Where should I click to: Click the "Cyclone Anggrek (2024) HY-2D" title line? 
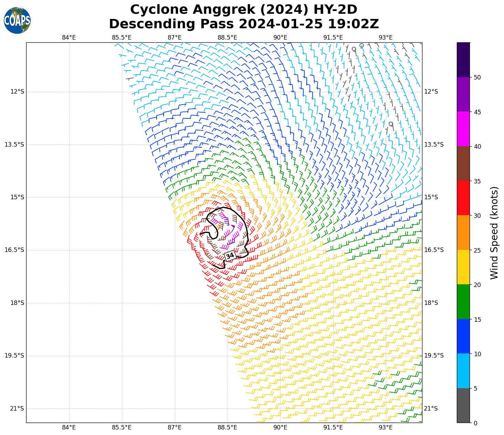point(243,10)
